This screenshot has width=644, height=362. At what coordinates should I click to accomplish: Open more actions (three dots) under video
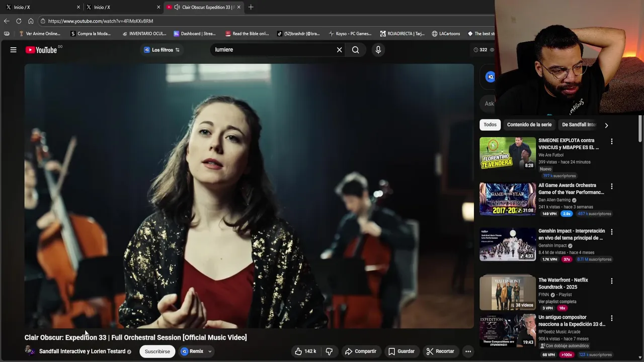pyautogui.click(x=468, y=351)
